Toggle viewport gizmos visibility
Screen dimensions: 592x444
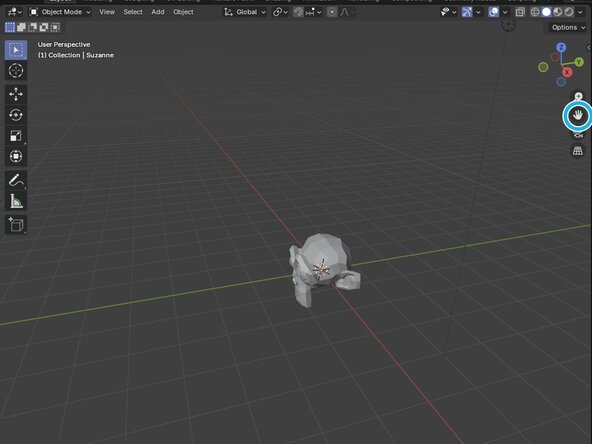click(467, 12)
